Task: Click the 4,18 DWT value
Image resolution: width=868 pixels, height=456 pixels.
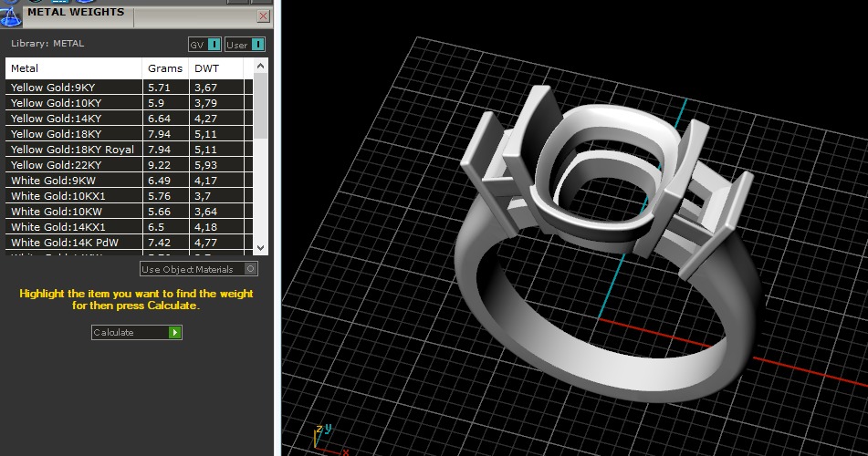Action: click(205, 227)
